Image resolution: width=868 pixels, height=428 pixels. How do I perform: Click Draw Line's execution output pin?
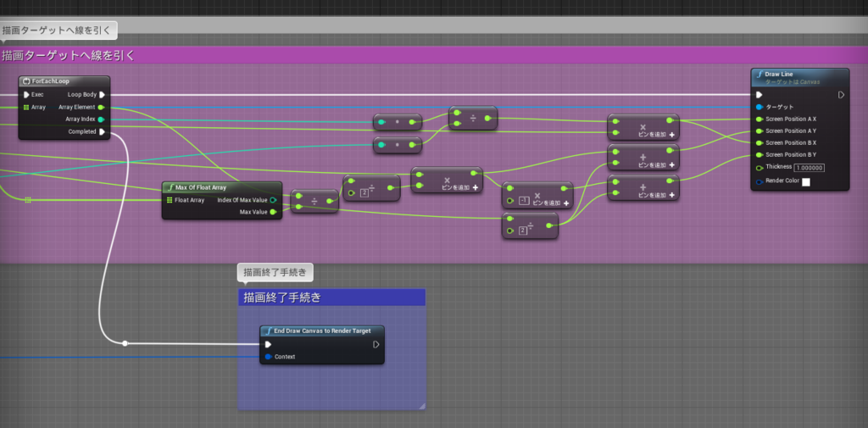pos(841,95)
